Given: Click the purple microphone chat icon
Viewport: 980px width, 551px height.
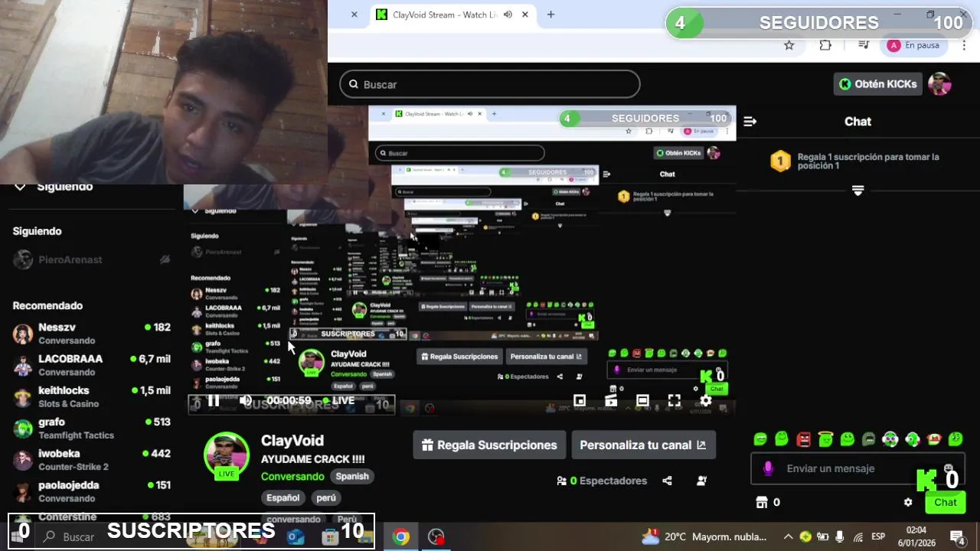Looking at the screenshot, I should coord(769,468).
